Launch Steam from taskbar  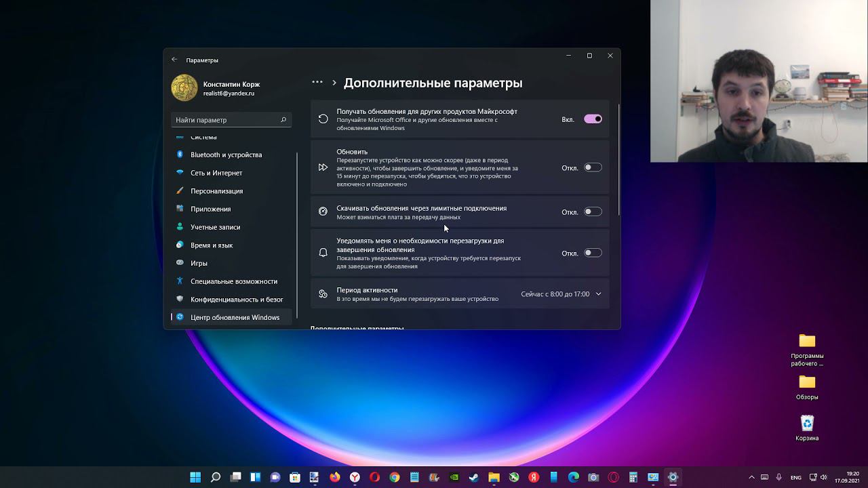(474, 477)
